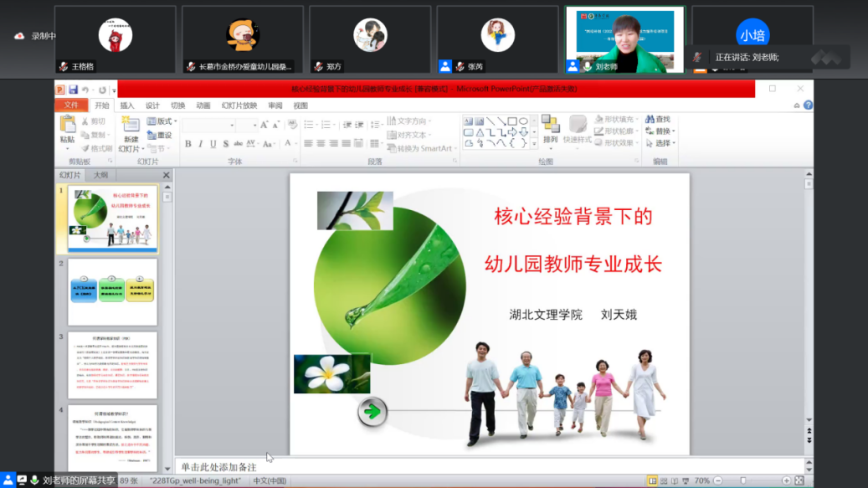Toggle Italic text formatting
This screenshot has height=488, width=868.
201,144
